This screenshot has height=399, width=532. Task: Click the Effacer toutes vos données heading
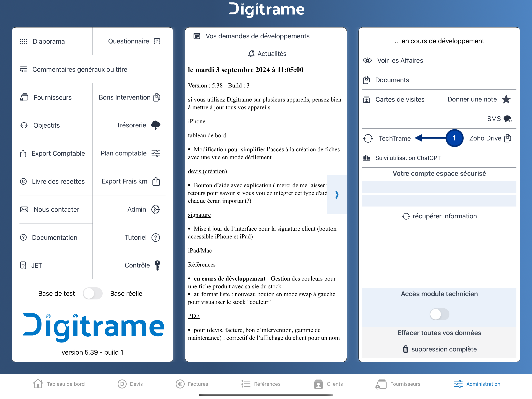(439, 333)
